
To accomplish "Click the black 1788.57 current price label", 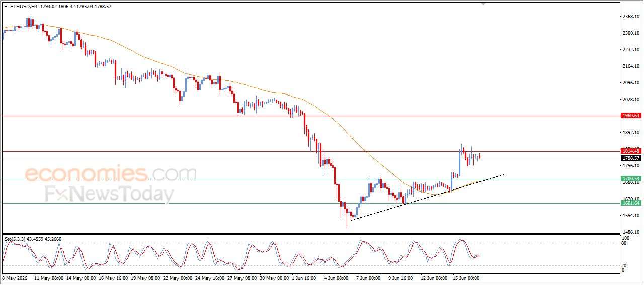I will pyautogui.click(x=631, y=158).
